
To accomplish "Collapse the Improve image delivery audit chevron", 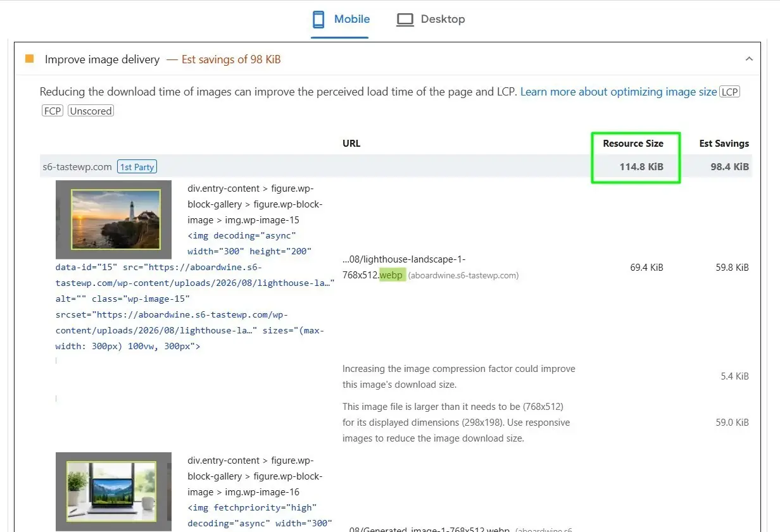I will (x=749, y=59).
